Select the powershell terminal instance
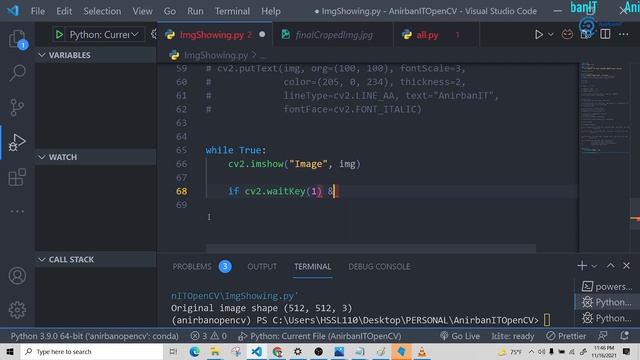Screen dimensions: 640x360 (x=607, y=287)
